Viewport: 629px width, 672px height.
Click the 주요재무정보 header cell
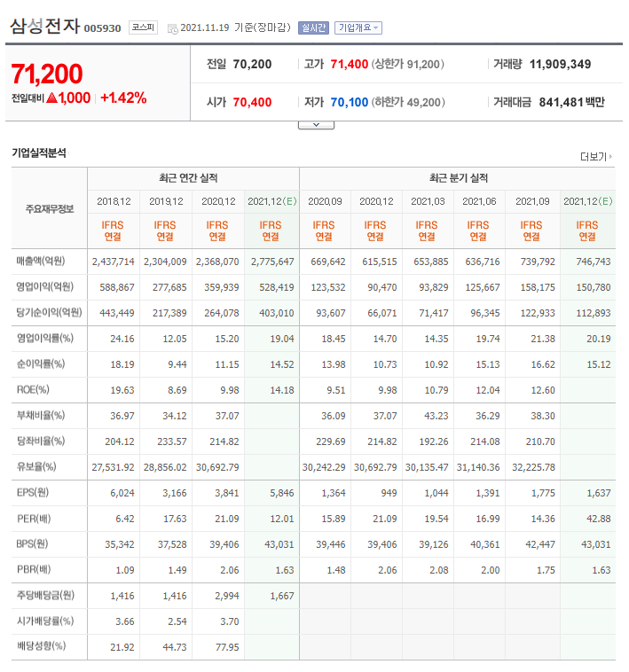coord(50,208)
